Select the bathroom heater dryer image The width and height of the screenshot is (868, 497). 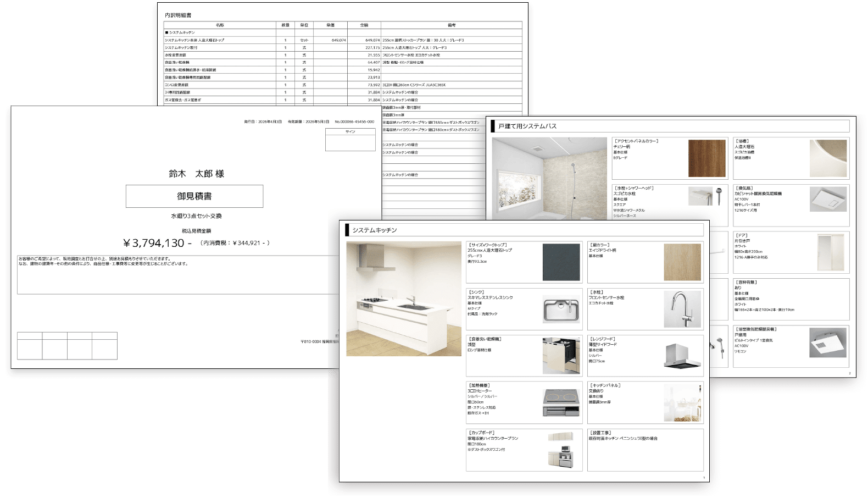coord(828,343)
